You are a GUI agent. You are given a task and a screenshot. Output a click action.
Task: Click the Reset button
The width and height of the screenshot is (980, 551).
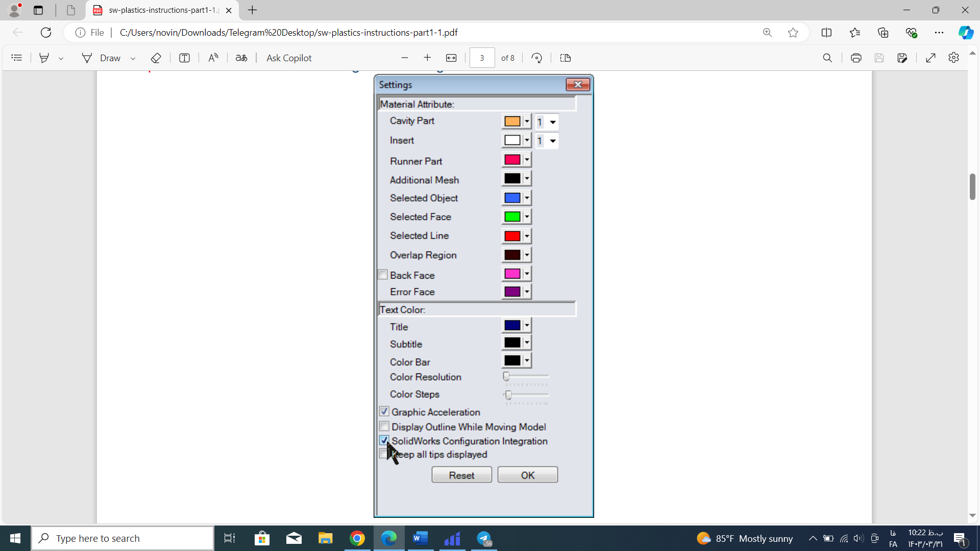click(461, 475)
